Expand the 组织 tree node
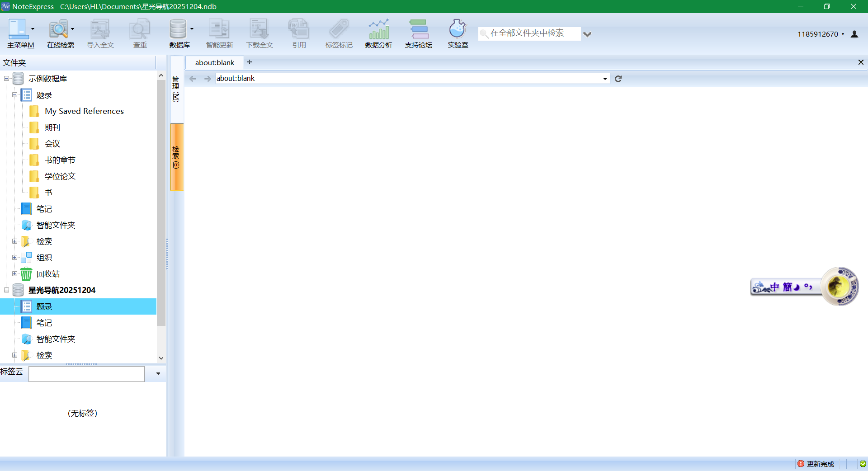 coord(15,258)
